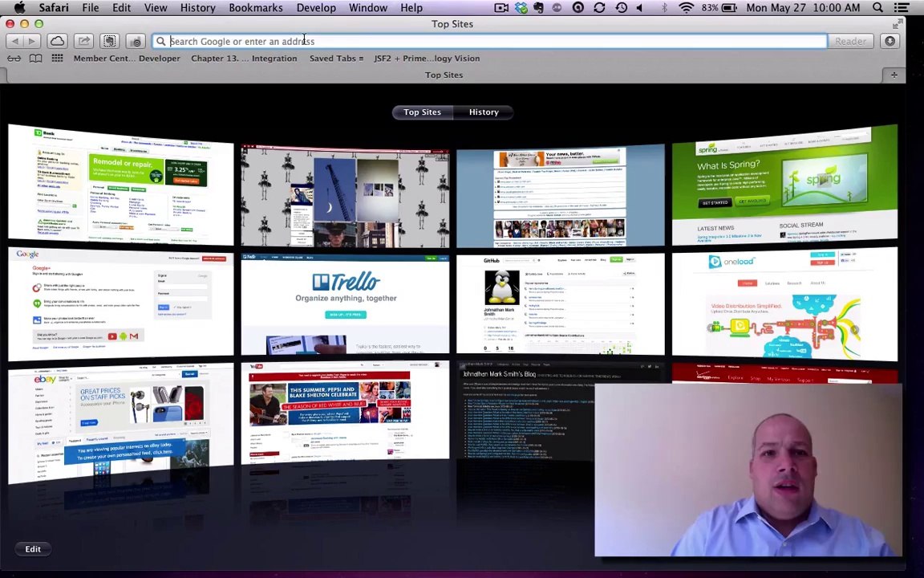
Task: Open the Chapter 13. ... Integration bookmark
Action: 244,59
